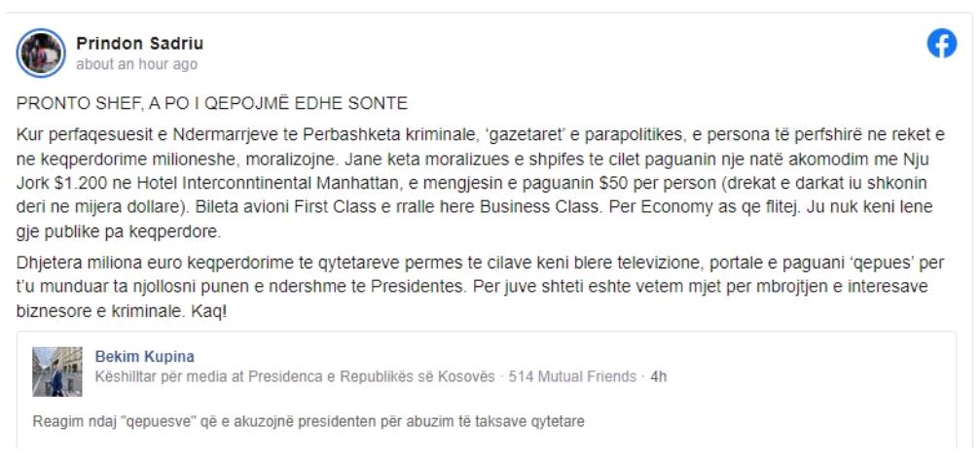Click the 'PRONTO SHEF' post headline
This screenshot has height=459, width=980.
212,103
